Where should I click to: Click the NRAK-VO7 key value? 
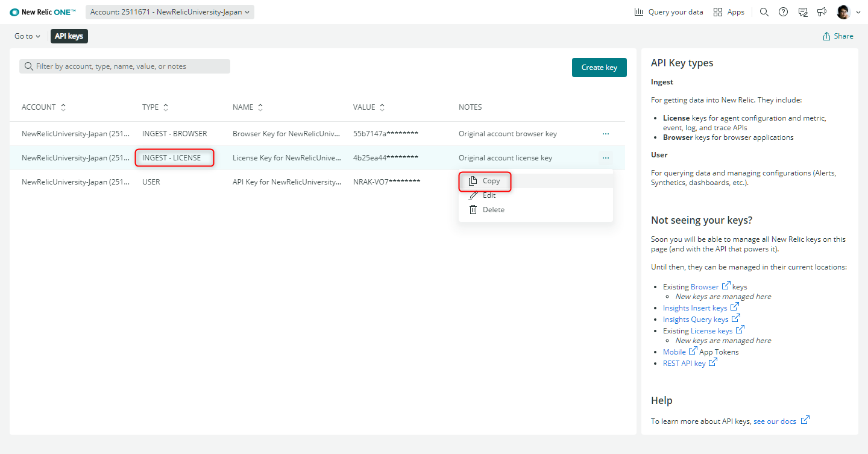[x=386, y=182]
